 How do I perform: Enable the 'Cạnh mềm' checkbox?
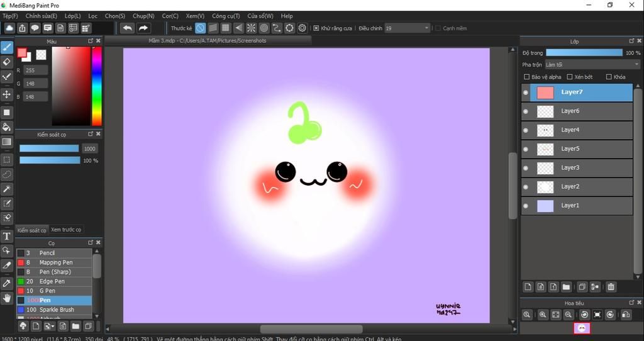click(x=438, y=28)
